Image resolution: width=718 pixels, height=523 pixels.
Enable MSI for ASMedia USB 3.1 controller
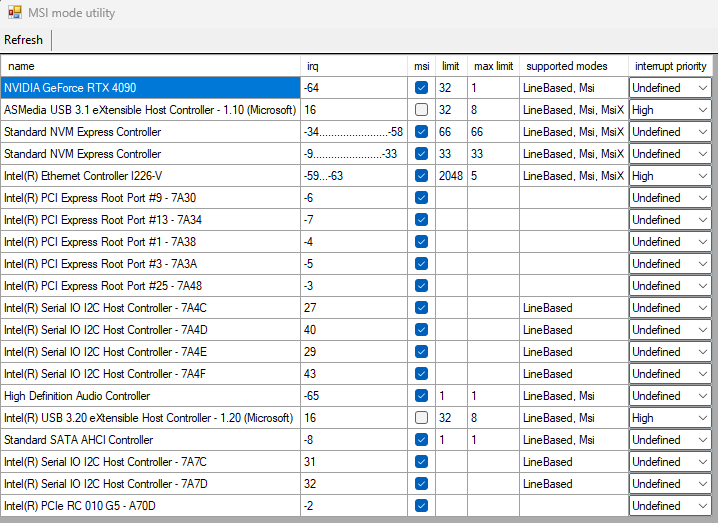click(421, 109)
